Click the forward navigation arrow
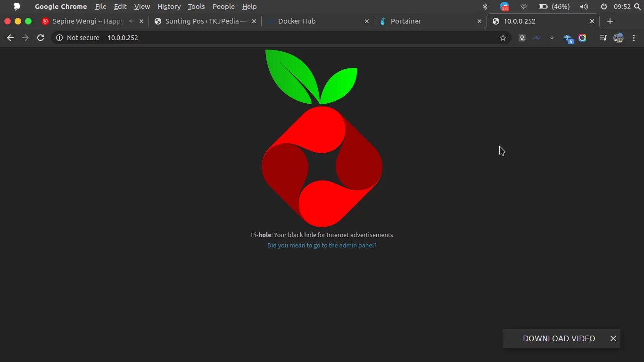 point(25,38)
